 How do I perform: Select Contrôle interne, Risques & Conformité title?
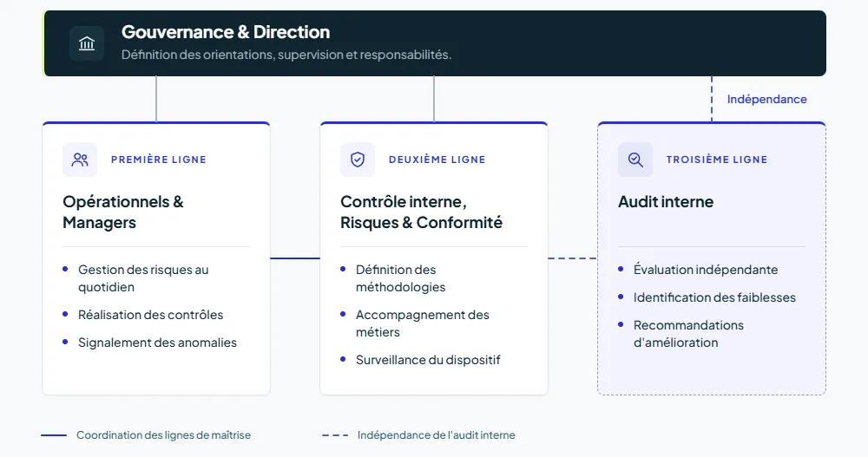click(421, 212)
